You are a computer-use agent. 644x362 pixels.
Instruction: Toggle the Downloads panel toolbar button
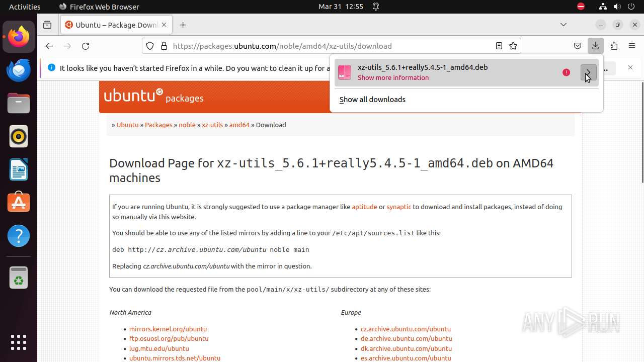[x=595, y=46]
